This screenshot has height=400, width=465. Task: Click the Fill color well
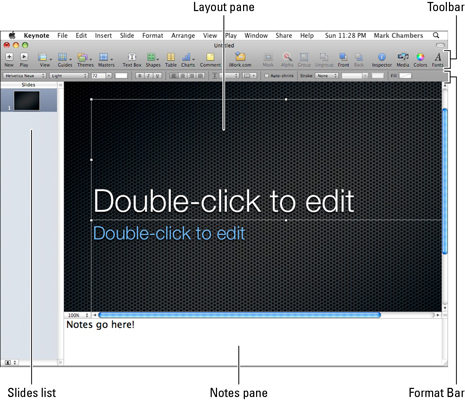(405, 76)
